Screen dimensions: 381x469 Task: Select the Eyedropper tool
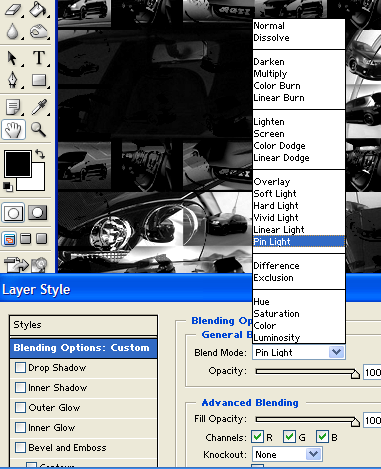(39, 107)
